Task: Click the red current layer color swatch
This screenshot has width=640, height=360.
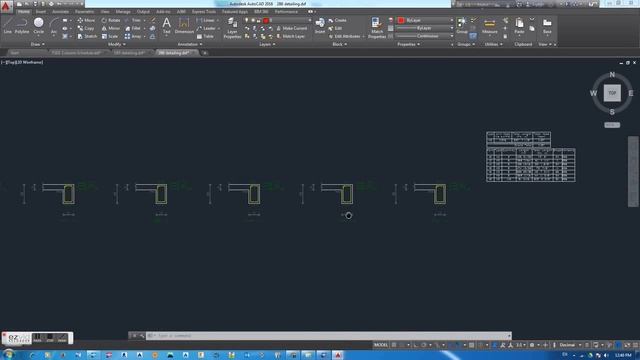Action: (x=266, y=20)
